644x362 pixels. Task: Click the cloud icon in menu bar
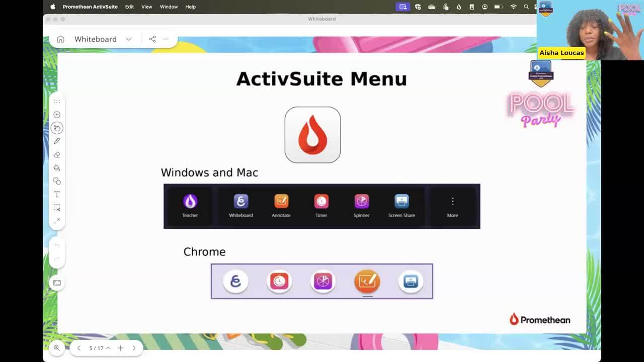pyautogui.click(x=432, y=7)
